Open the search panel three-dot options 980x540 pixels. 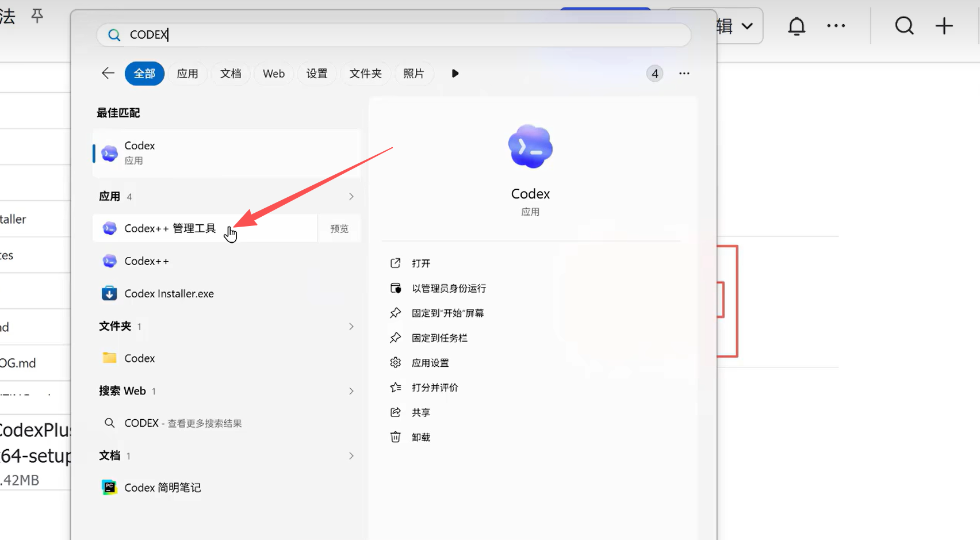[x=684, y=74]
